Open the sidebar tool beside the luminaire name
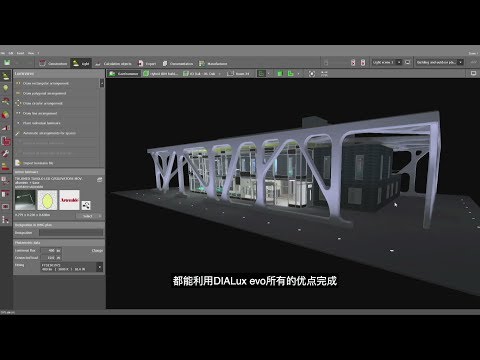Screen dimensions: 480x360 [6, 181]
